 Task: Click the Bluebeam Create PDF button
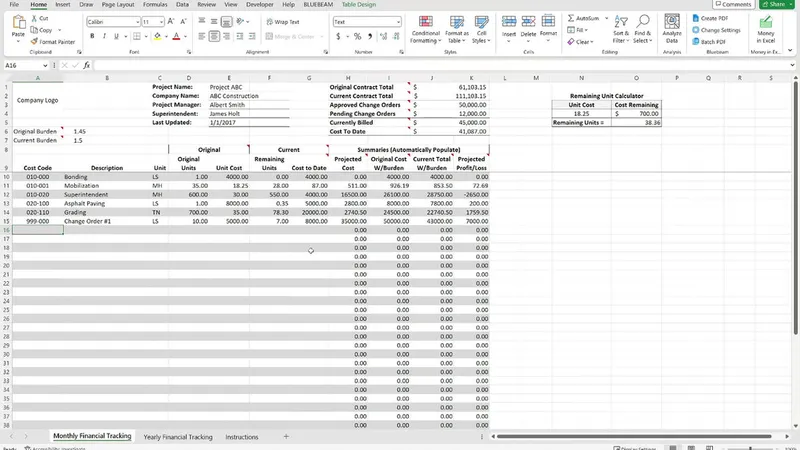[x=710, y=18]
